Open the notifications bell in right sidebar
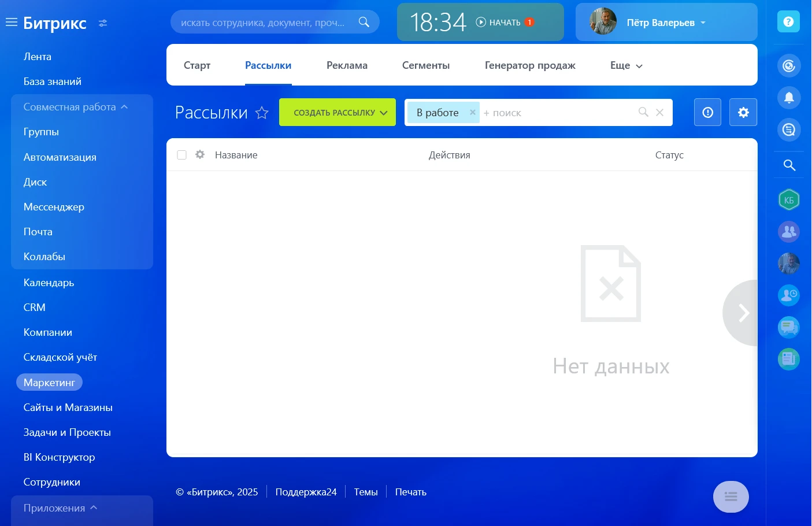Screen dimensions: 812x526 [788, 98]
